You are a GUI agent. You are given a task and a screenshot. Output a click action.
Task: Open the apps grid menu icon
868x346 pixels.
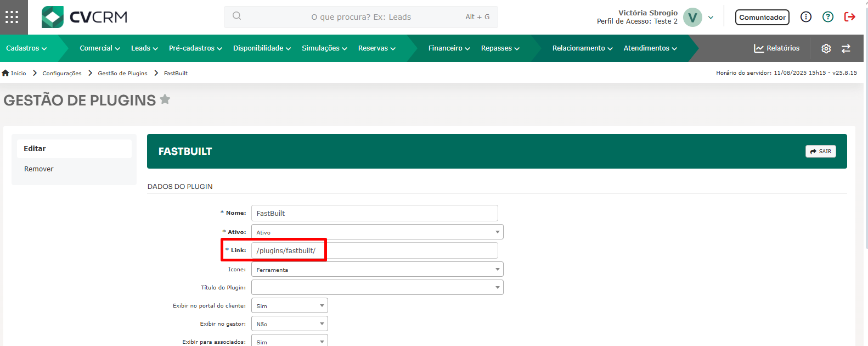point(12,17)
